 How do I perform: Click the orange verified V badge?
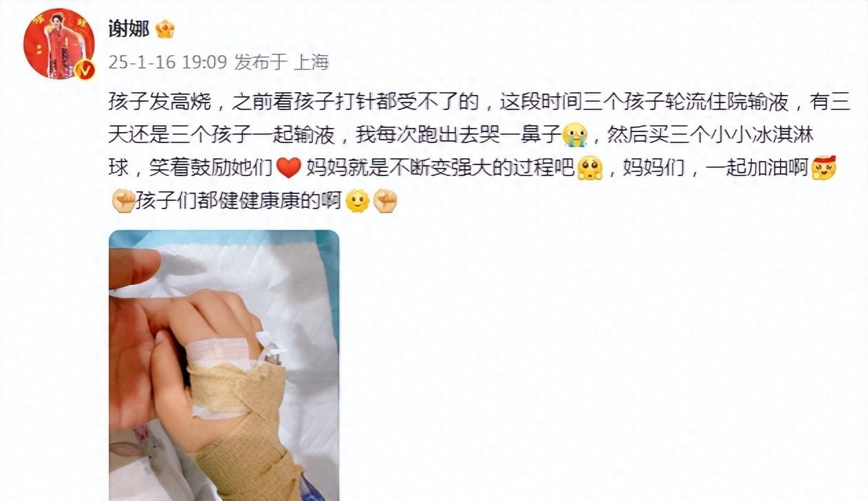point(85,69)
